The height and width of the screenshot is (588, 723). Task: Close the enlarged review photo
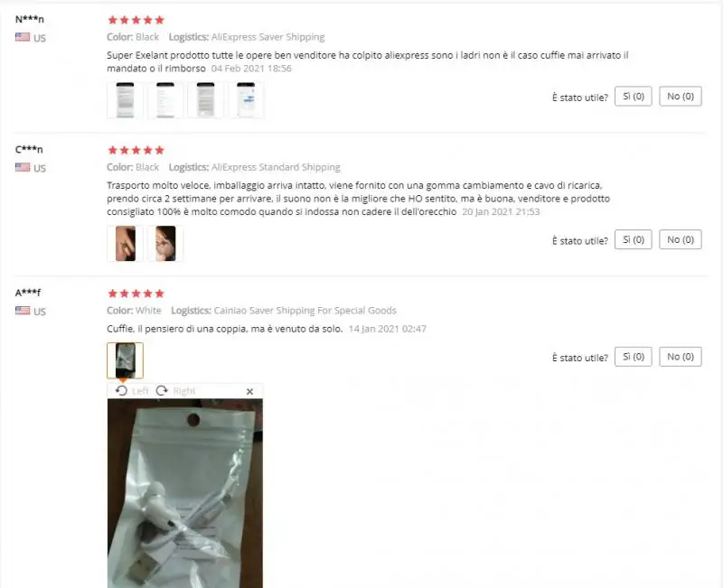pyautogui.click(x=250, y=391)
